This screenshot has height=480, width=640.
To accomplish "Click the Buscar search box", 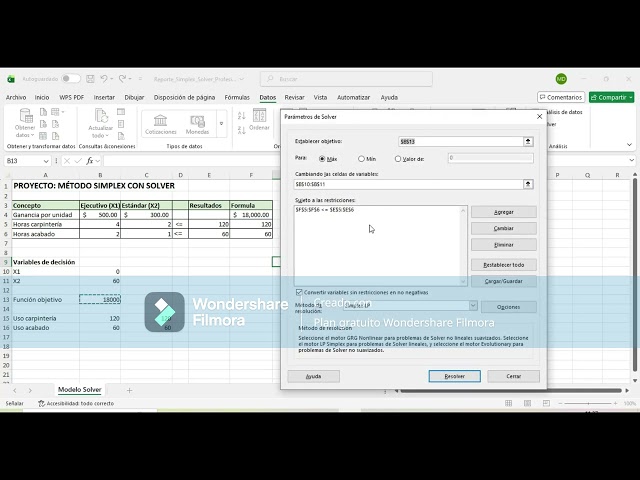I will click(346, 79).
